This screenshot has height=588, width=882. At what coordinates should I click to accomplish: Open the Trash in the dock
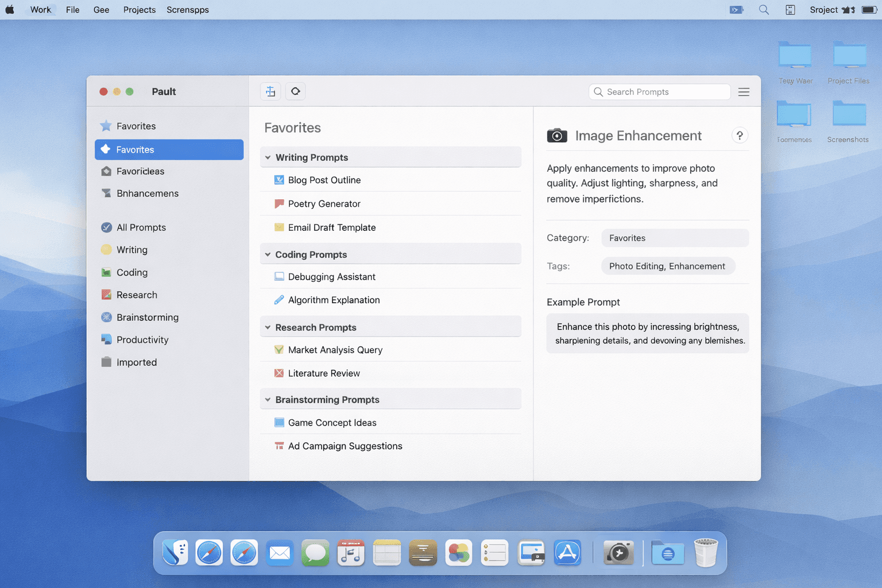(706, 553)
